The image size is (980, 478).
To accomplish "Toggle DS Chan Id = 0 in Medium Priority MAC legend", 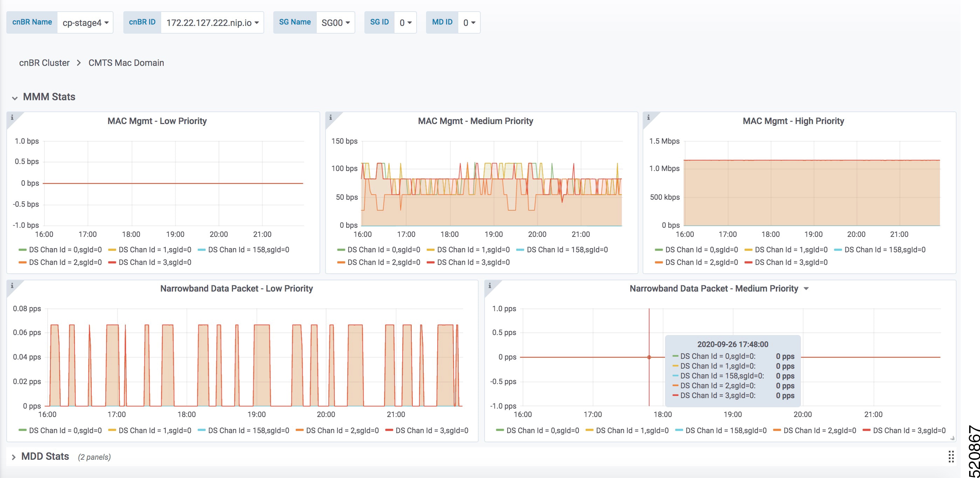I will pyautogui.click(x=384, y=250).
